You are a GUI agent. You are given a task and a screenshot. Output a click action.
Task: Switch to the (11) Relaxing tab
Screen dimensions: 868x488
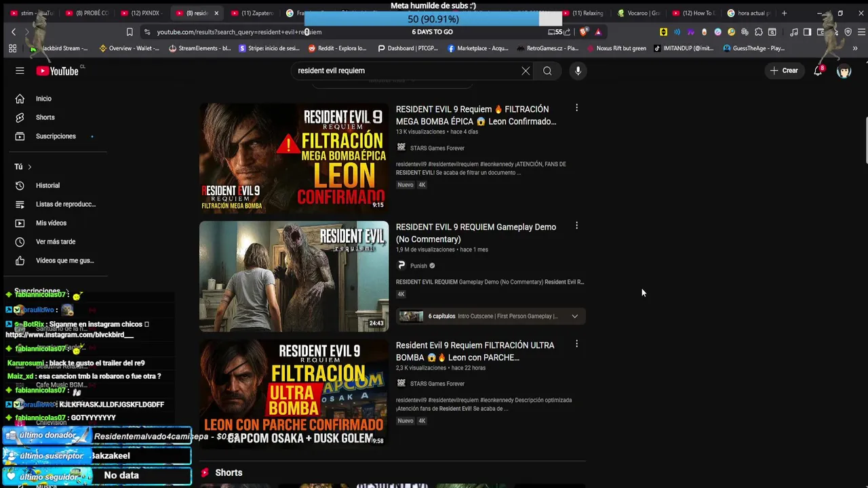tap(583, 13)
